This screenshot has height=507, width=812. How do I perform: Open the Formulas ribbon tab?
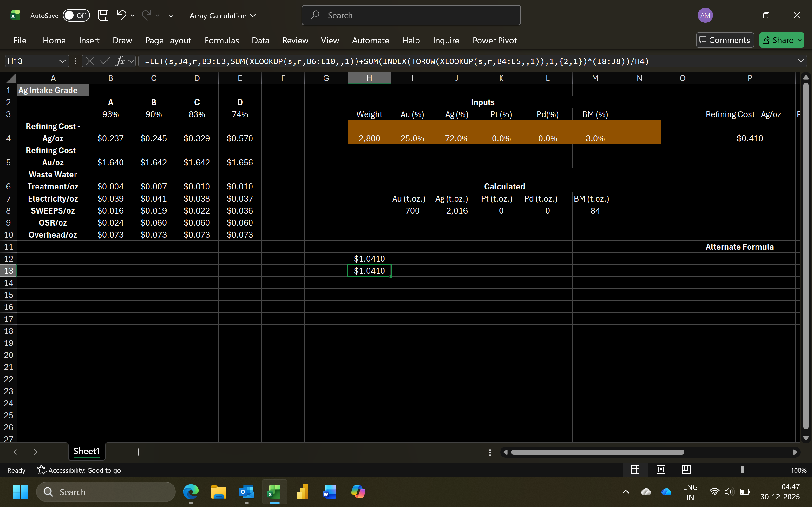click(x=221, y=40)
